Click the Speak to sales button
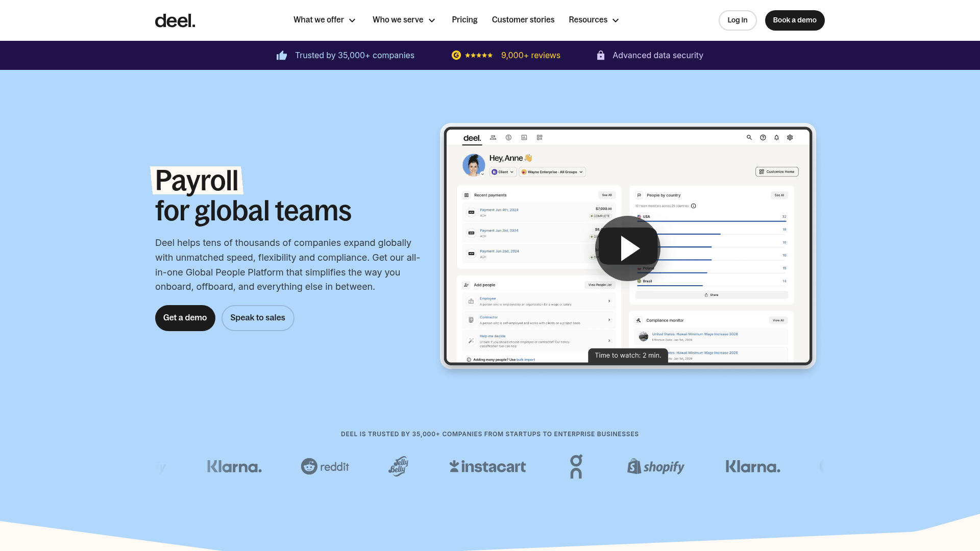 [x=258, y=318]
